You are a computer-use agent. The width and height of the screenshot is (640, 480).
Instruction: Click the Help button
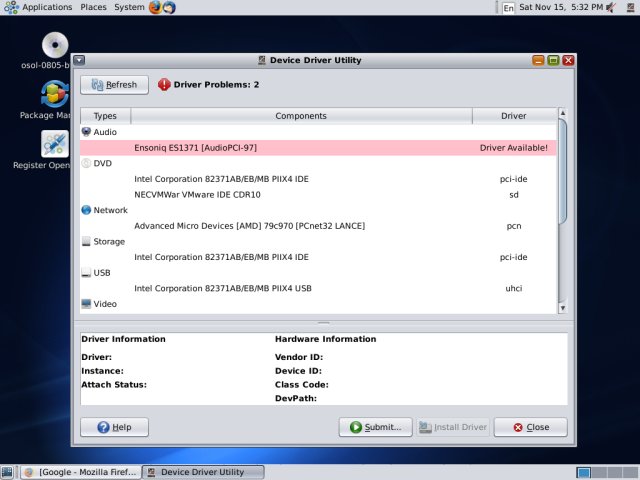coord(114,427)
